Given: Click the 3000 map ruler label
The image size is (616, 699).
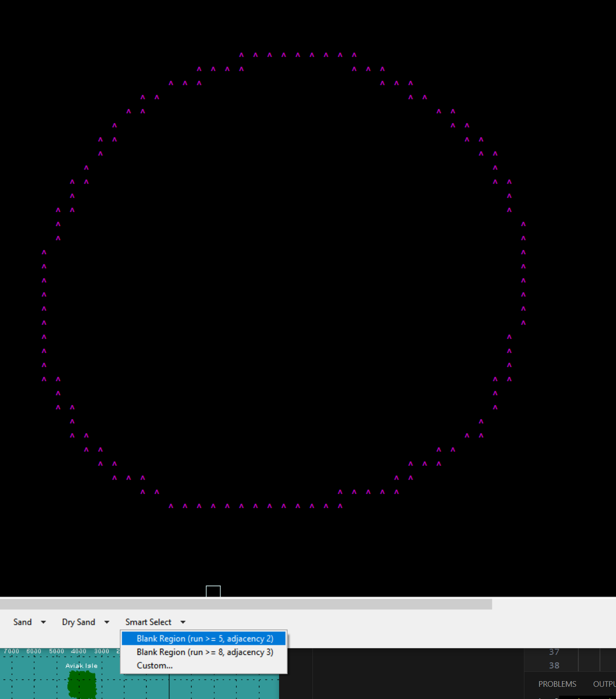Looking at the screenshot, I should 101,651.
